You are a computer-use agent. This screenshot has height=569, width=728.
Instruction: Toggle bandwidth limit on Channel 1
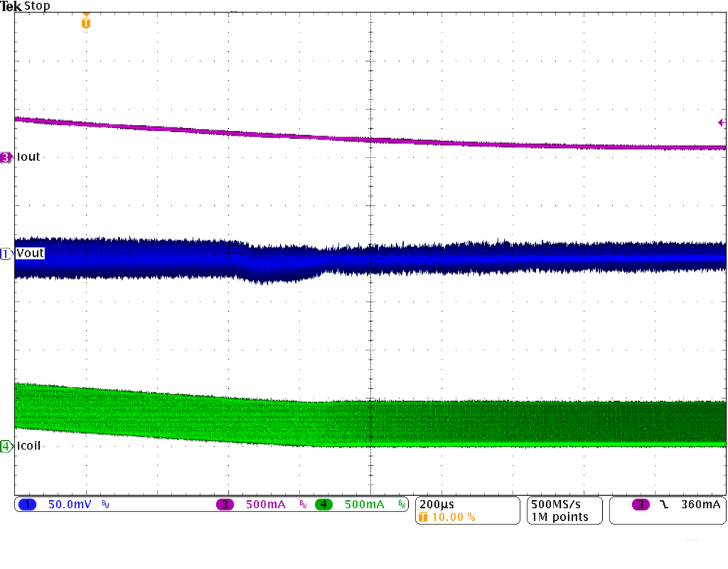pos(105,504)
